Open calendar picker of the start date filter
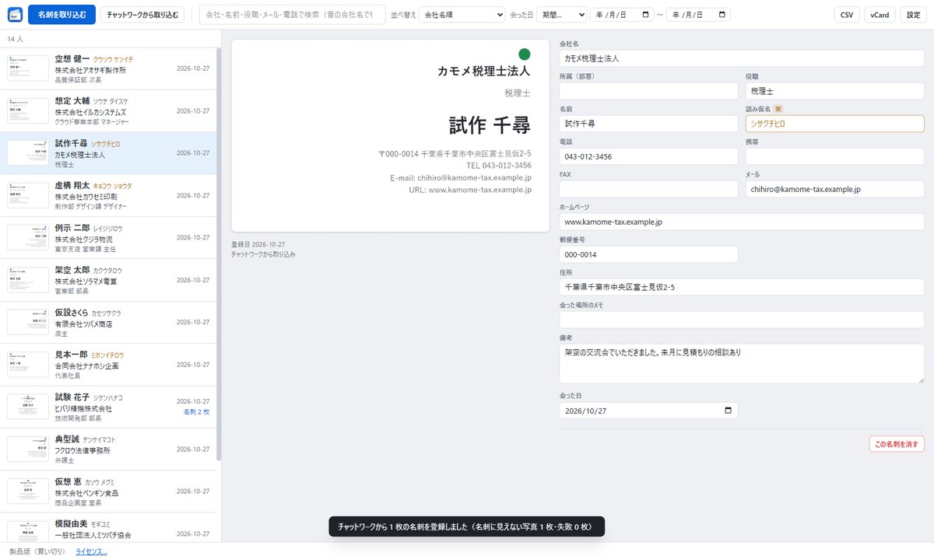The image size is (934, 560). pyautogui.click(x=645, y=15)
